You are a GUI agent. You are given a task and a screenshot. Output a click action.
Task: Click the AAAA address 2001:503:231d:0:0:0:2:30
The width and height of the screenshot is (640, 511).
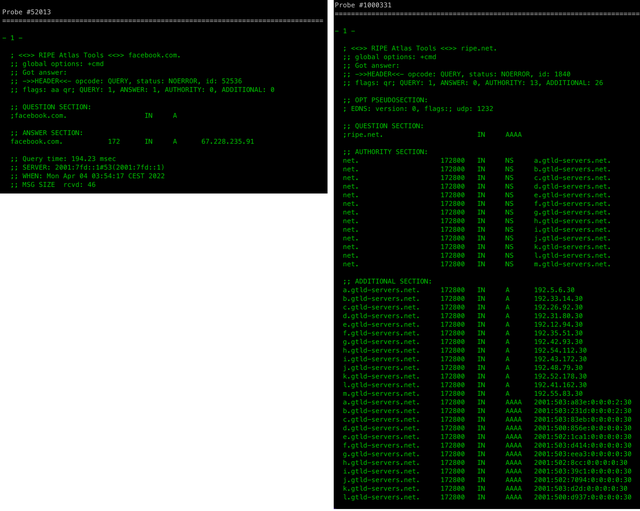click(582, 411)
